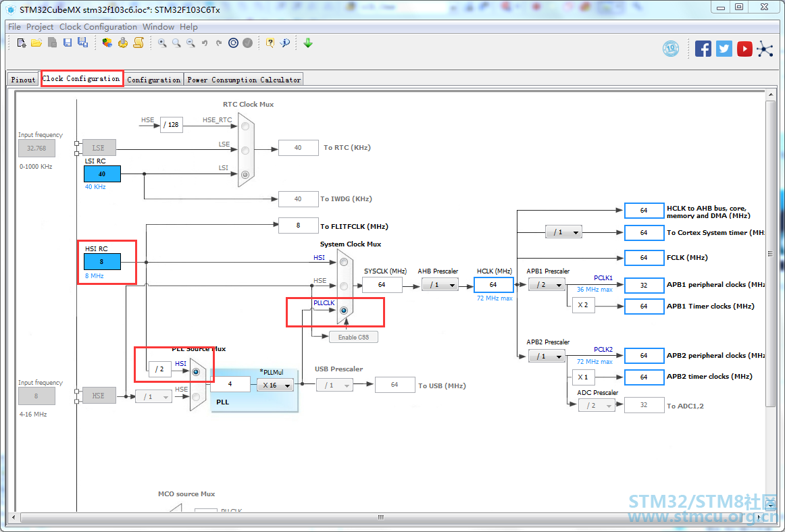Click the zoom in magnifier icon
Image resolution: width=785 pixels, height=532 pixels.
tap(162, 43)
